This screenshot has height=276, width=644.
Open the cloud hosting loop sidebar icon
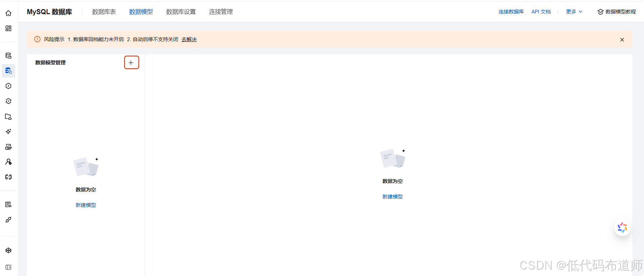coord(8,101)
